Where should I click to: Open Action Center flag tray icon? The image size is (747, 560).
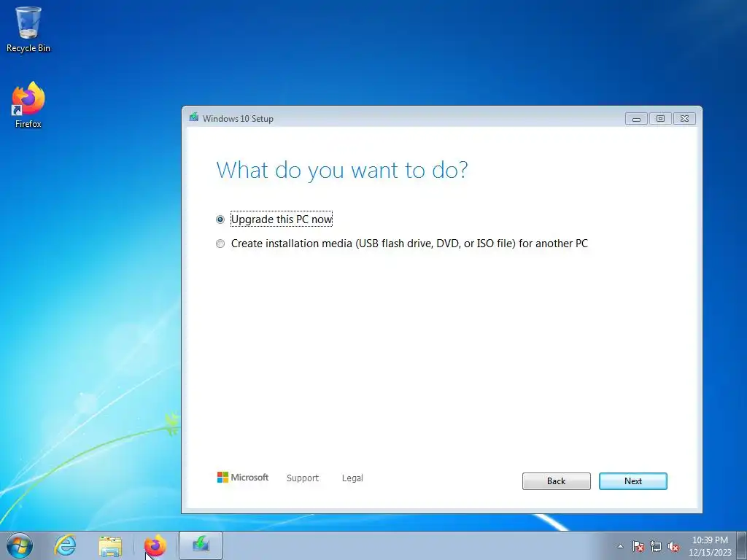638,546
